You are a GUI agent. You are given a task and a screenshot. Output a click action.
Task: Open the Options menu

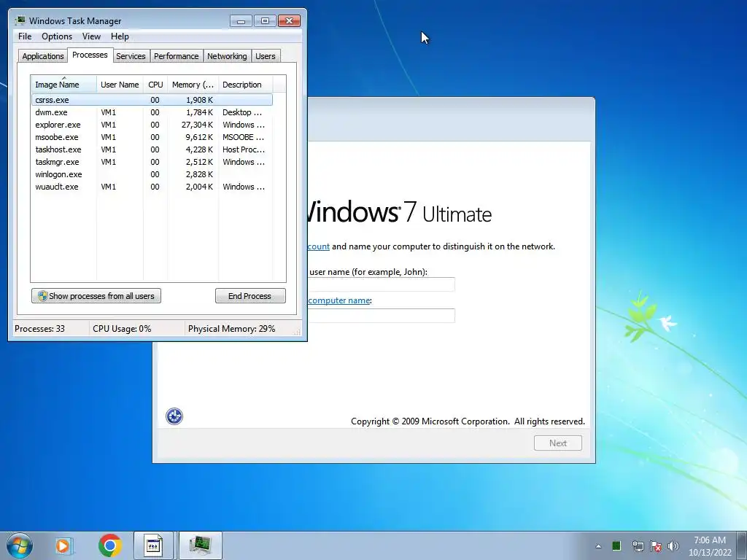point(57,36)
